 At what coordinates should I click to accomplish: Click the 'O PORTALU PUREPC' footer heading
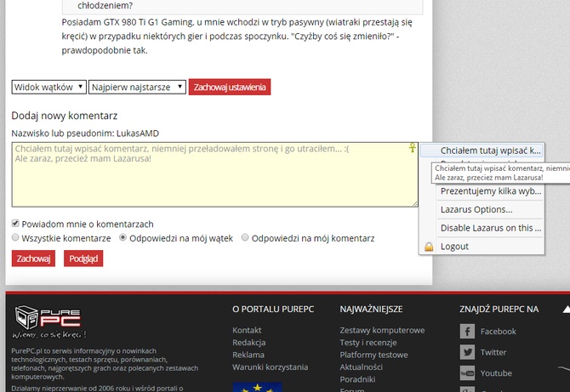coord(273,310)
